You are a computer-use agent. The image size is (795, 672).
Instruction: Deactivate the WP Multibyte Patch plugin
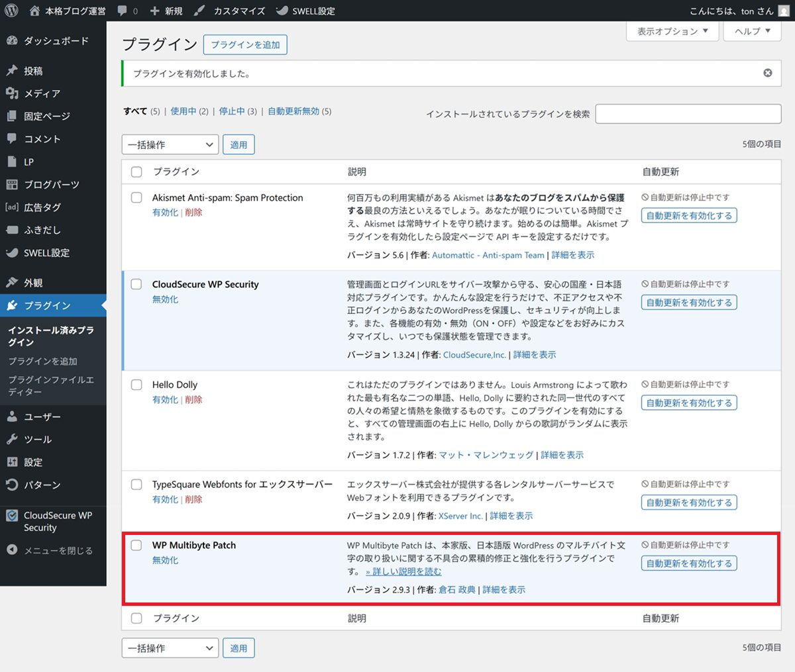pyautogui.click(x=165, y=560)
